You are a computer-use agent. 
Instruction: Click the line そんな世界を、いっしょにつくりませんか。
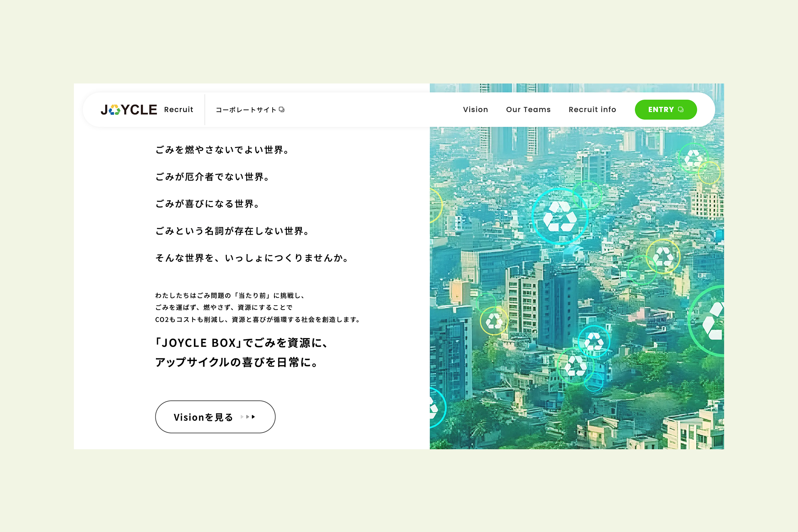coord(252,258)
